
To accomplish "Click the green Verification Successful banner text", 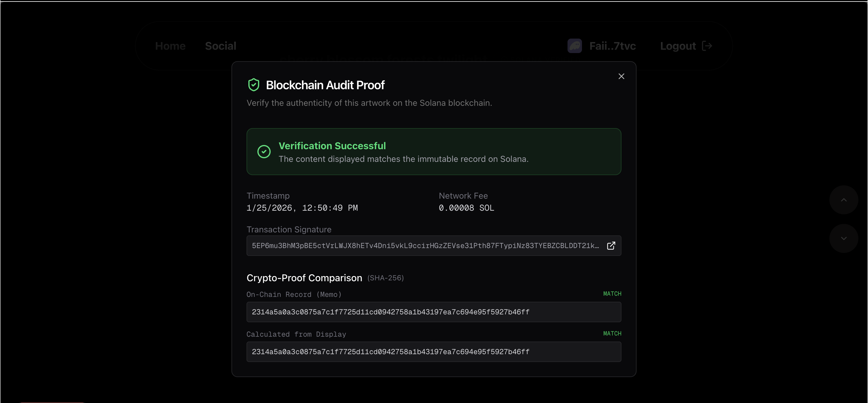I will tap(332, 146).
